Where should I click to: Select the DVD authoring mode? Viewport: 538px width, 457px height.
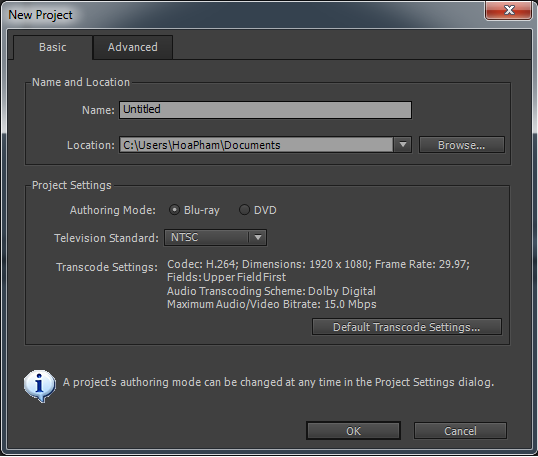(244, 210)
